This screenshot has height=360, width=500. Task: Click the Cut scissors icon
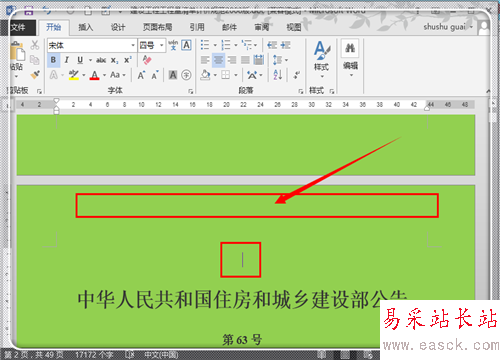pos(35,45)
